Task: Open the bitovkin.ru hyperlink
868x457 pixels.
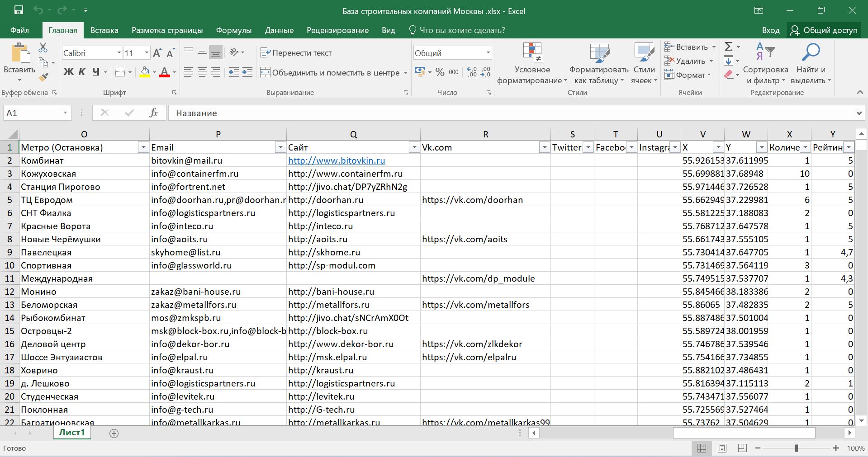Action: click(337, 160)
